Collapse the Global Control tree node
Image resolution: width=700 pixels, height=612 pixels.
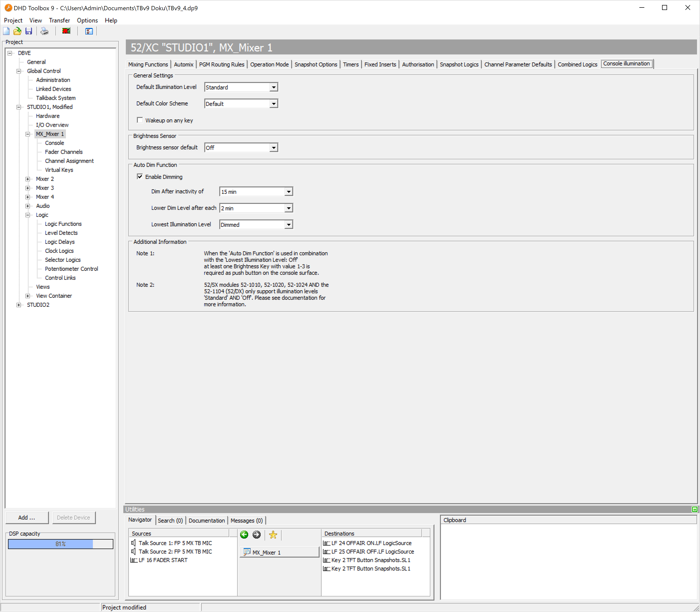click(x=19, y=71)
